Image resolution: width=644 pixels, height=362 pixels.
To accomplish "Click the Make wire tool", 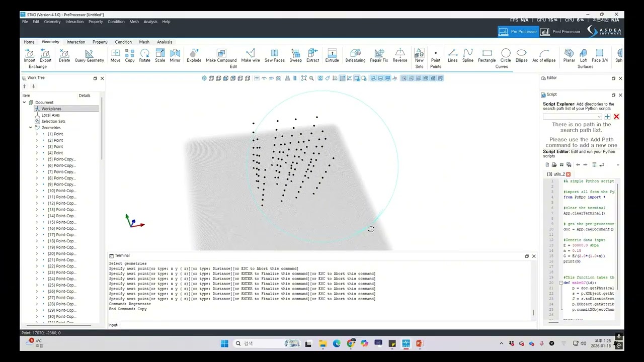I will click(x=251, y=55).
